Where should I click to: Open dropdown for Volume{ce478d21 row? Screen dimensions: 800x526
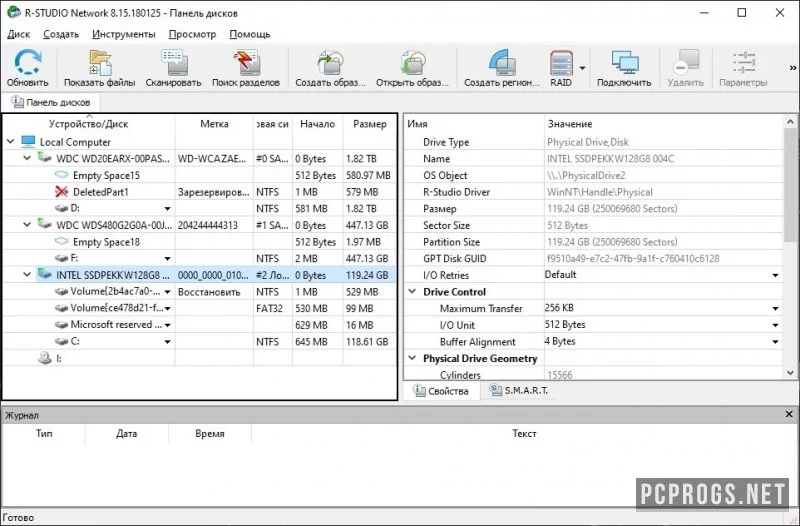[x=167, y=309]
